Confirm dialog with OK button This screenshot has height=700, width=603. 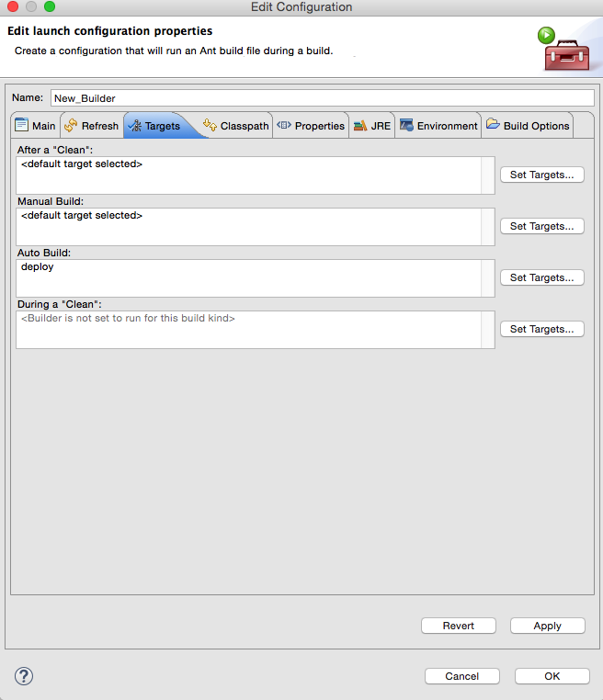(552, 676)
